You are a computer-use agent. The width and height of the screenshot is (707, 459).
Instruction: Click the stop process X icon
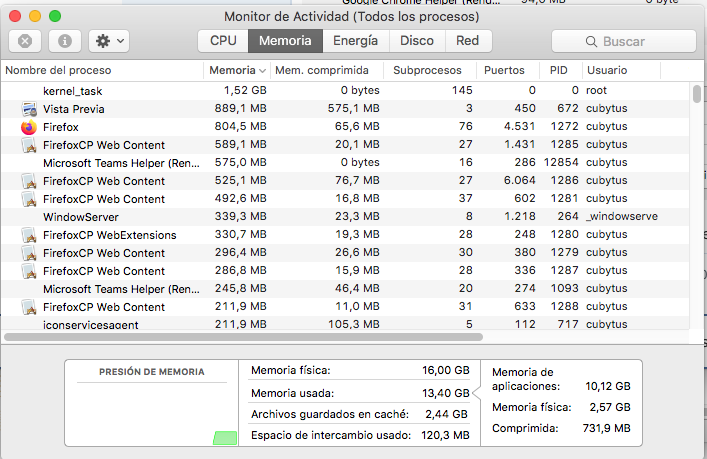pos(25,41)
